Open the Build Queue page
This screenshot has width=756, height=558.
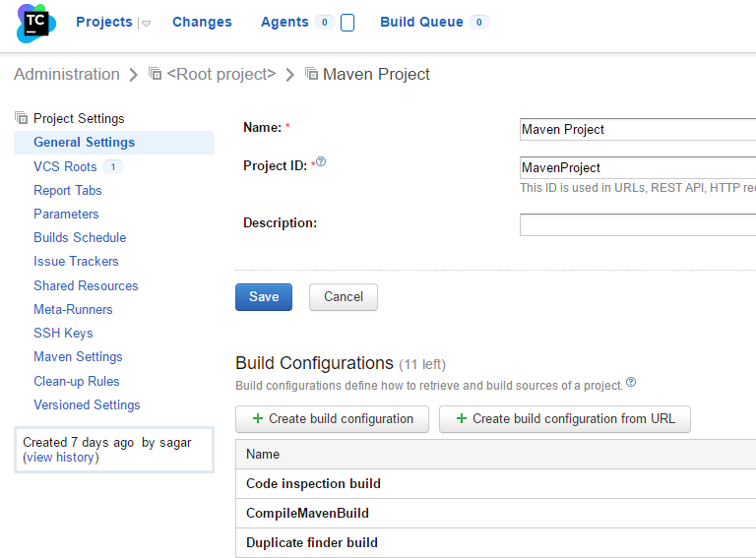(x=421, y=22)
